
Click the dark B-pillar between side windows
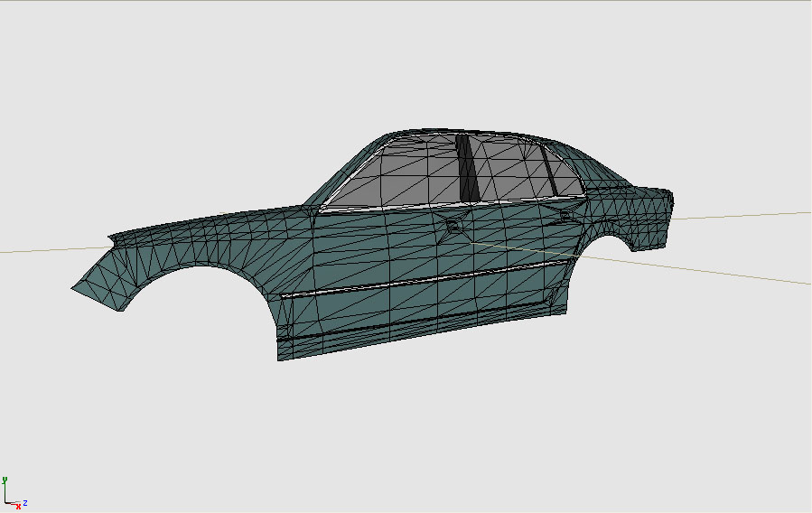pos(467,168)
